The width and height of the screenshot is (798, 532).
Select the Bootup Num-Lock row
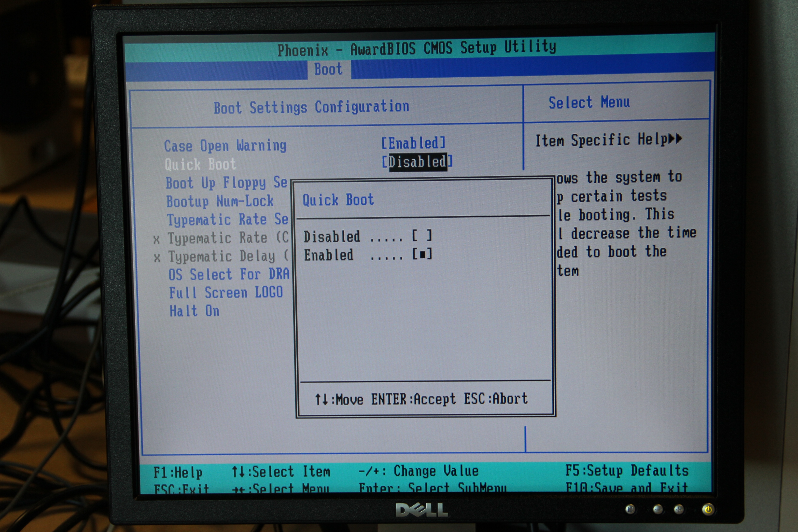(220, 202)
